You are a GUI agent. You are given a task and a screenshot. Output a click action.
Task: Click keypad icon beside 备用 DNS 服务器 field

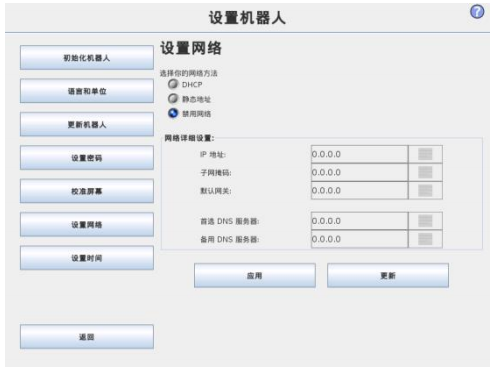(x=425, y=239)
